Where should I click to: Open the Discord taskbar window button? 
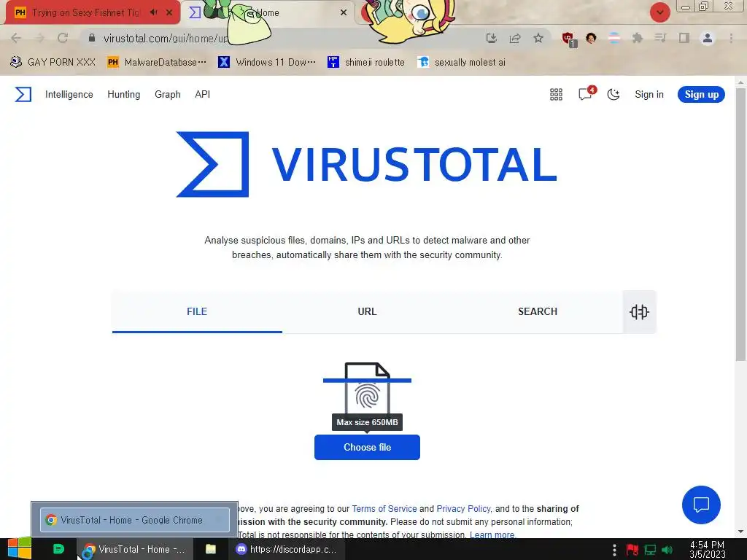click(x=287, y=549)
